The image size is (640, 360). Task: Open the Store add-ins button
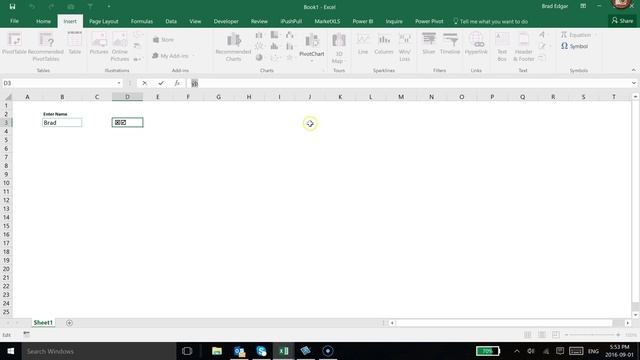(164, 40)
